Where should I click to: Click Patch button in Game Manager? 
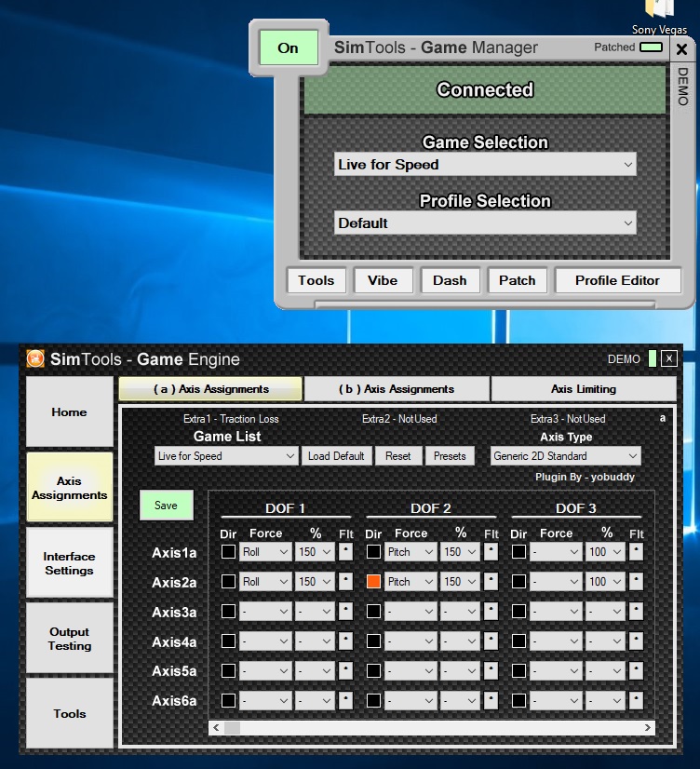pos(518,280)
